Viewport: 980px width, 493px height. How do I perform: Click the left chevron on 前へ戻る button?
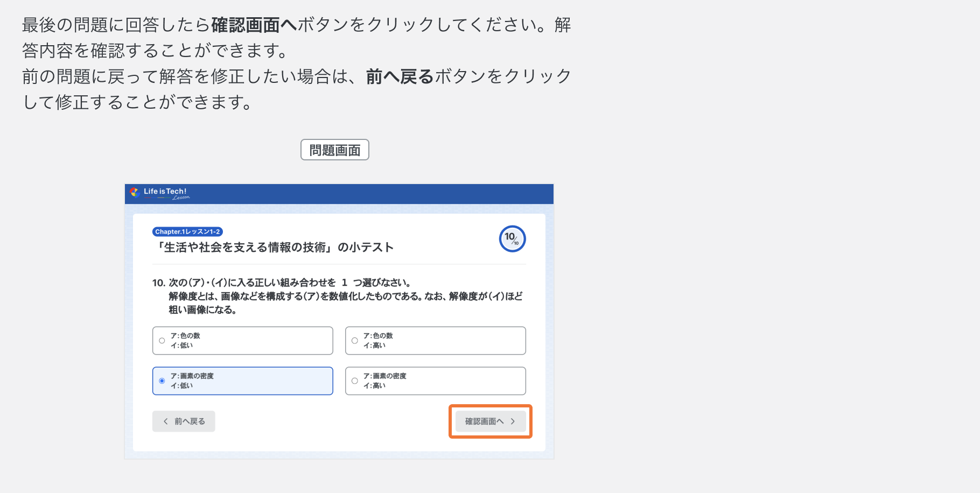click(x=166, y=421)
